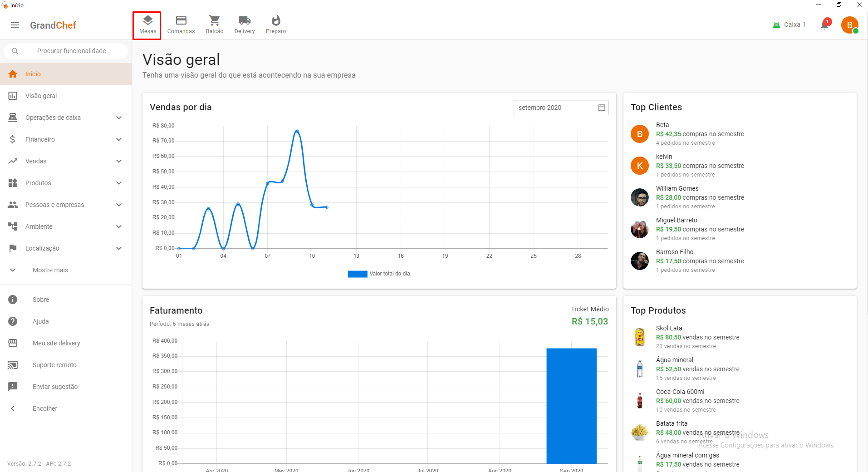Open the calendar icon in date field
This screenshot has height=472, width=868.
601,108
